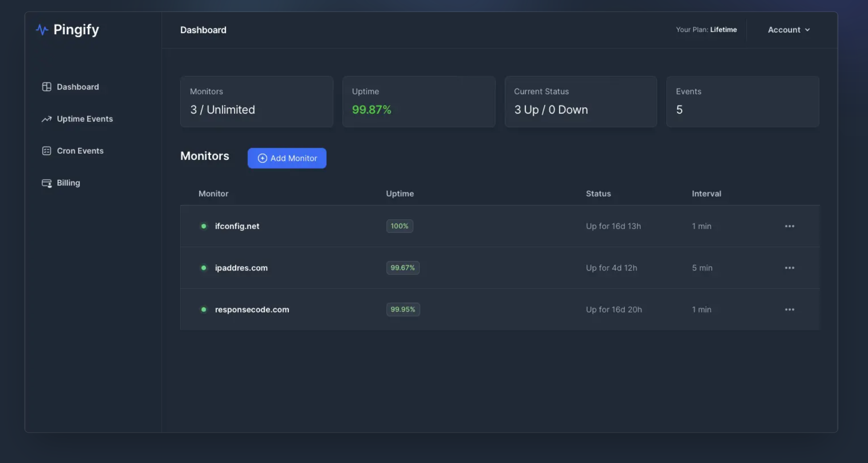Viewport: 868px width, 463px height.
Task: Click the Lifetime plan label
Action: [723, 30]
